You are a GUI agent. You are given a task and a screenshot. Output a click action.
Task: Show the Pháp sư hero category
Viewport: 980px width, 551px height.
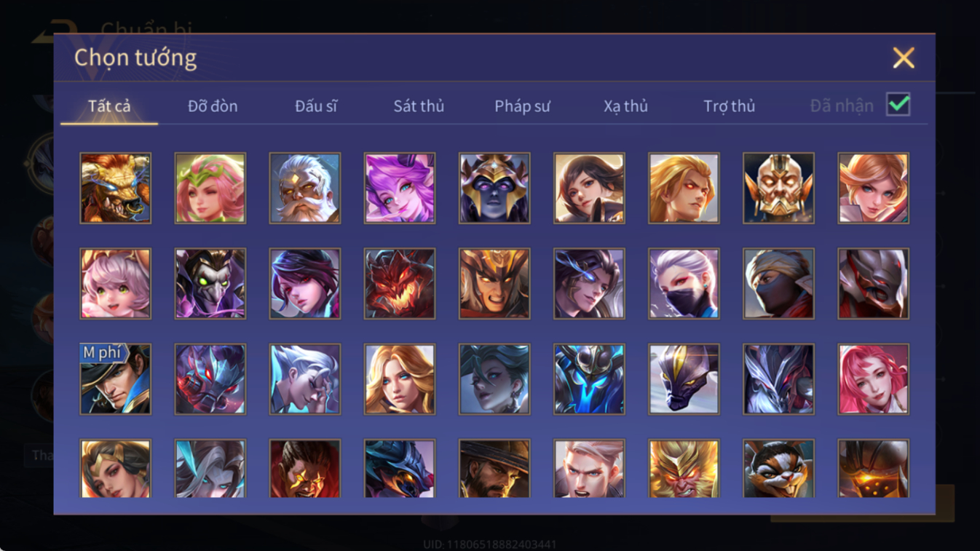[x=522, y=106]
